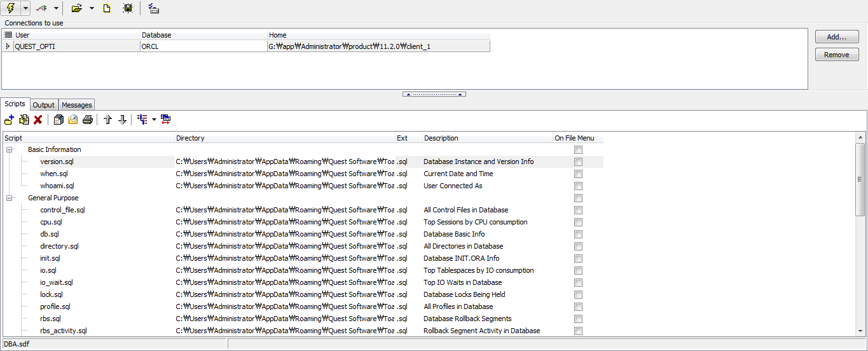Move script down with the down arrow icon
The image size is (868, 351).
(122, 120)
